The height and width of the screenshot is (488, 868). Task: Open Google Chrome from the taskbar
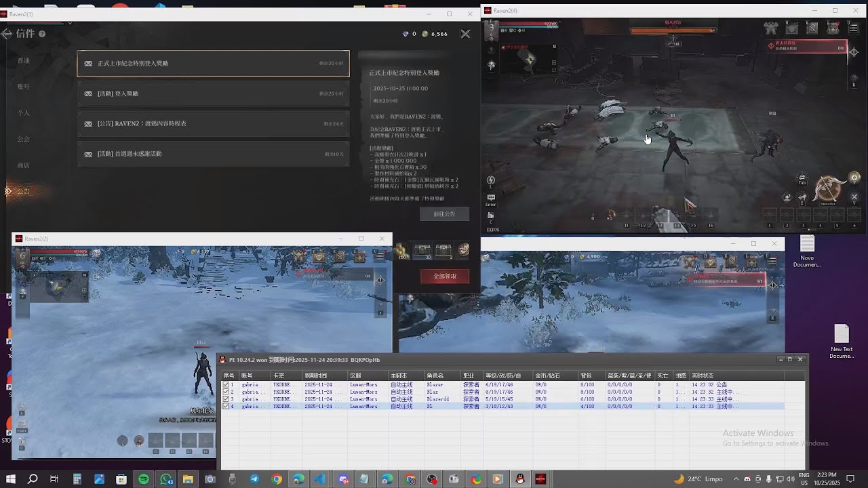277,479
